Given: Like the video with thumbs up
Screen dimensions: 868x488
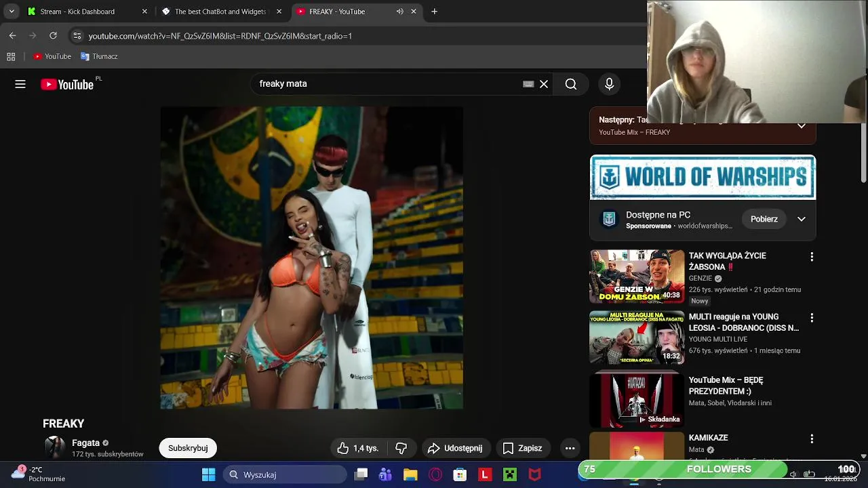Looking at the screenshot, I should tap(358, 448).
